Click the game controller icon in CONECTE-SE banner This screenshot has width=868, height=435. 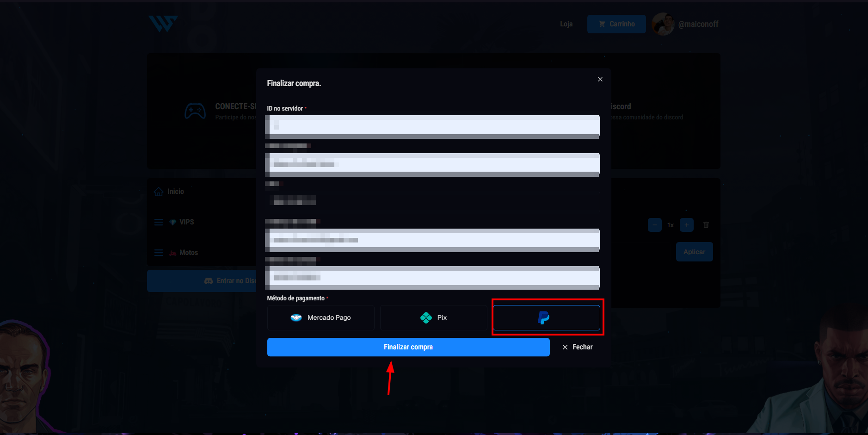(x=195, y=111)
